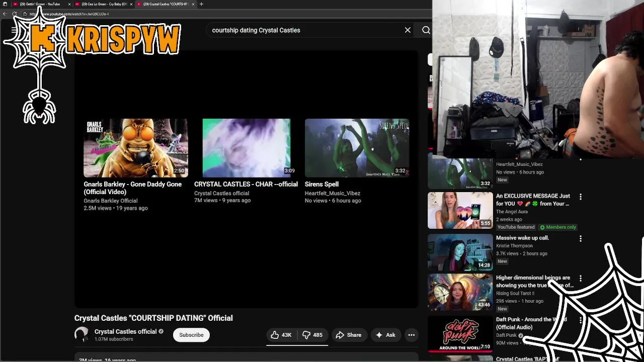
Task: Open options menu for An EXCLUSIVE MESSAGE video
Action: [x=581, y=197]
